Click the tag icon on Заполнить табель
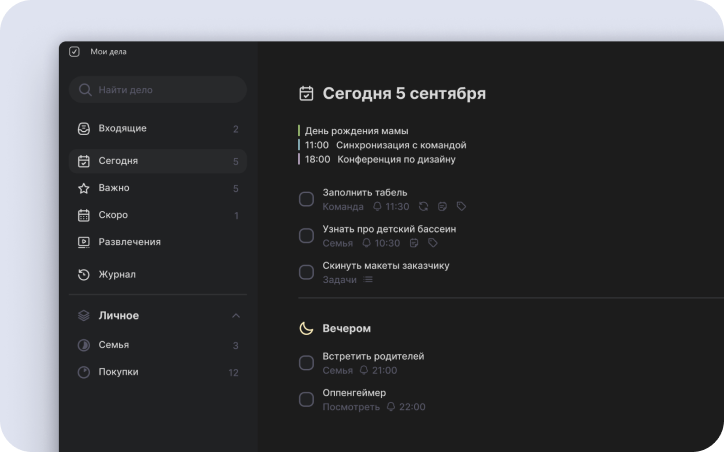Viewport: 724px width, 452px height. click(x=461, y=207)
